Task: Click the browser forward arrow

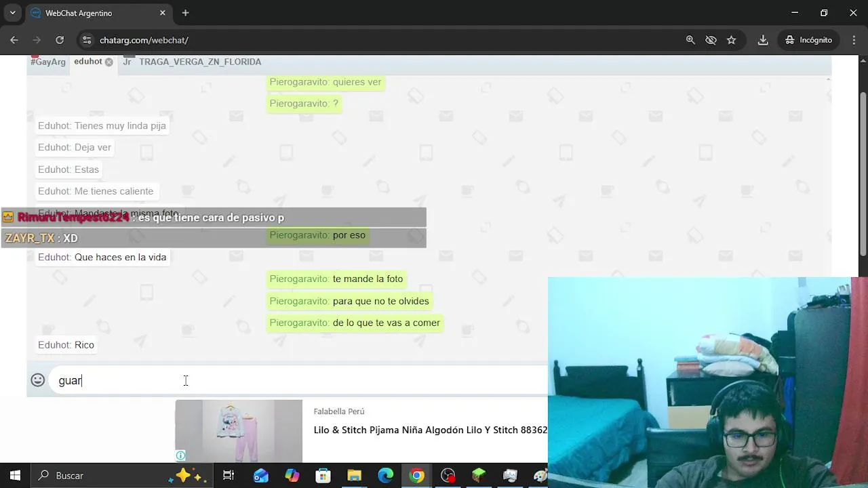Action: pos(37,40)
